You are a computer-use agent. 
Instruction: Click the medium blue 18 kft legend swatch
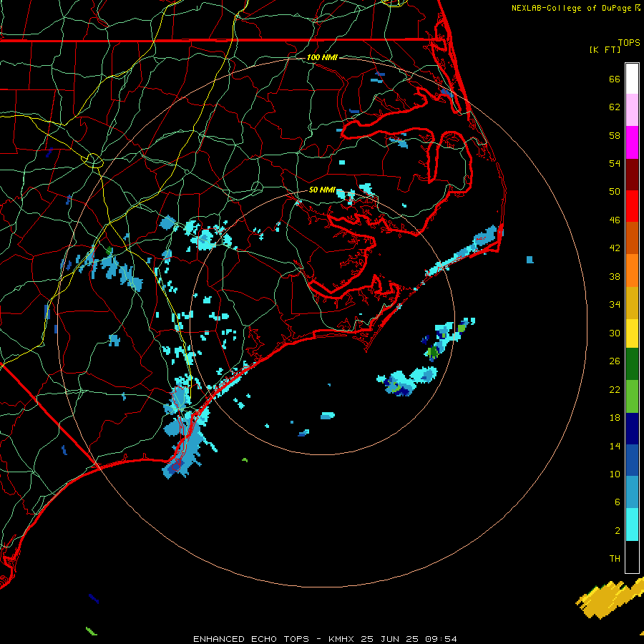pyautogui.click(x=632, y=460)
